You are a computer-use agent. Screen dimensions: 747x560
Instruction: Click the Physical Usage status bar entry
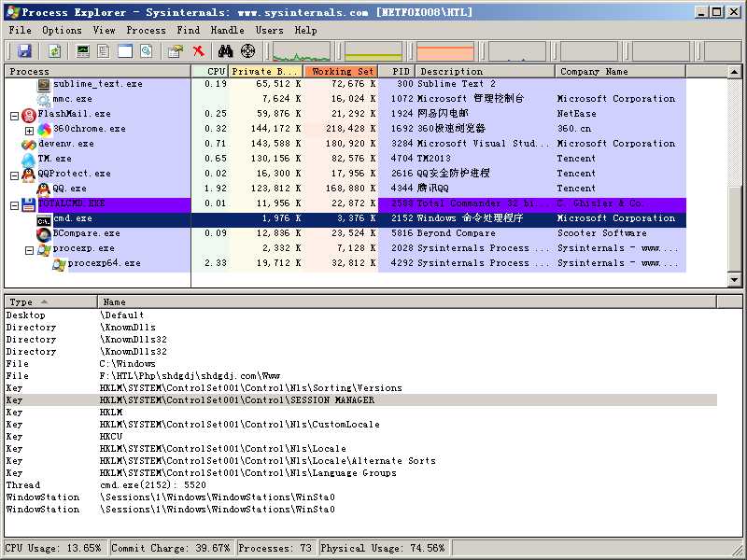click(x=383, y=548)
